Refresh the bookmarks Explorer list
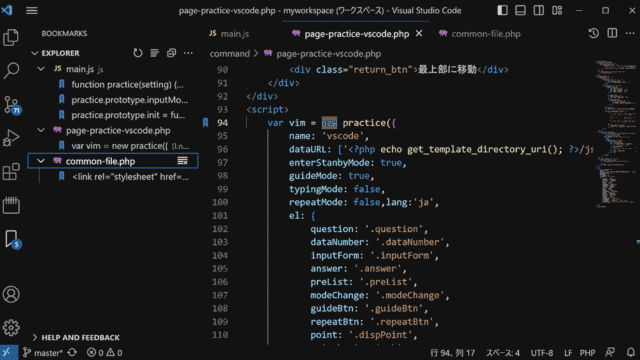 138,53
